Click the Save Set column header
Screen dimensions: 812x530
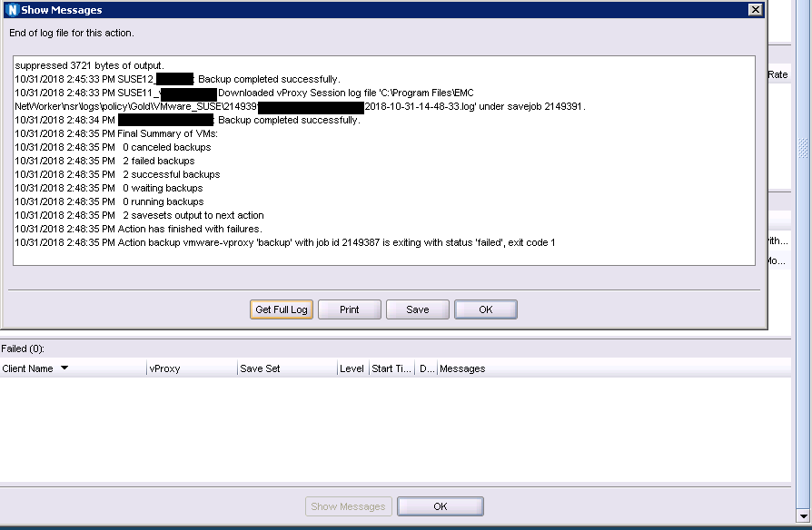point(287,368)
